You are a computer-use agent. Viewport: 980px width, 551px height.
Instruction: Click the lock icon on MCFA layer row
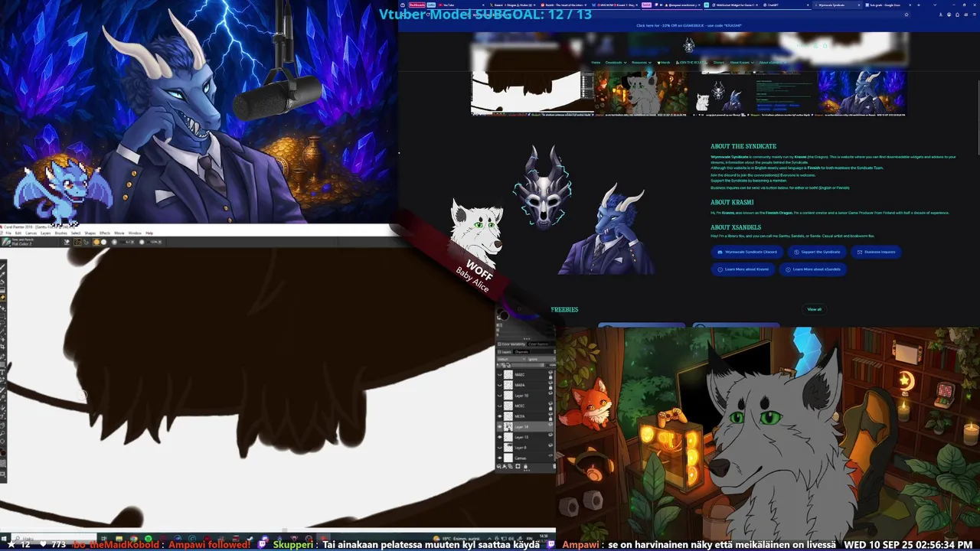(x=550, y=419)
